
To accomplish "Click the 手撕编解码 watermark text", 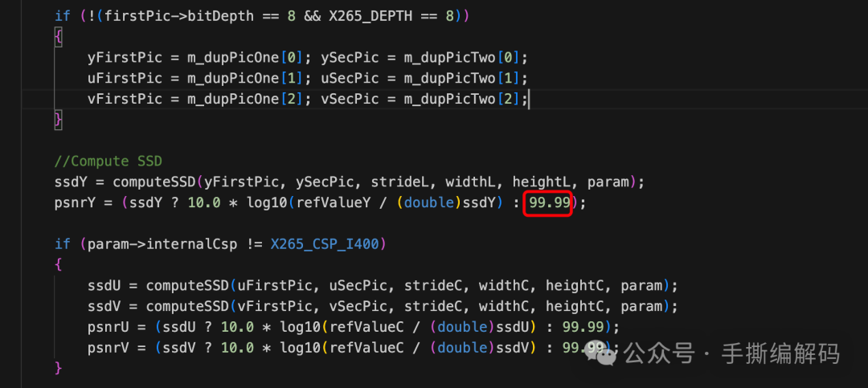I will (x=780, y=353).
